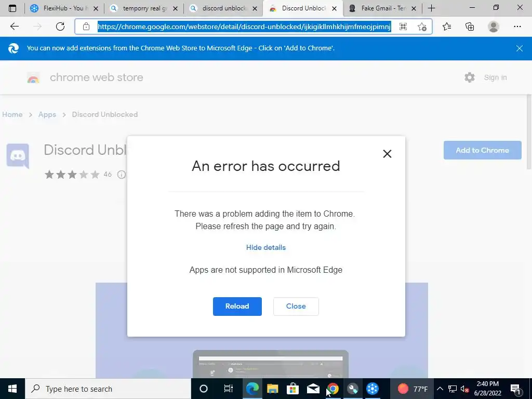Open the notification center icon
This screenshot has height=399, width=532.
(516, 389)
